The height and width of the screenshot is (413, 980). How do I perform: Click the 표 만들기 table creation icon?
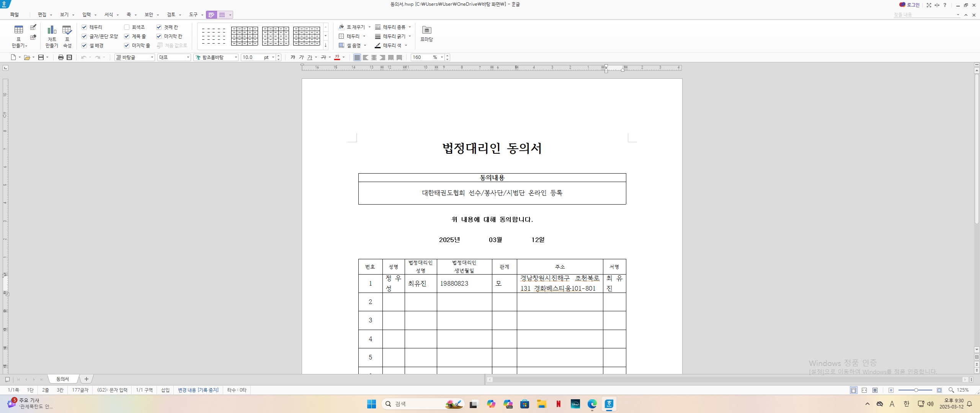[x=18, y=30]
